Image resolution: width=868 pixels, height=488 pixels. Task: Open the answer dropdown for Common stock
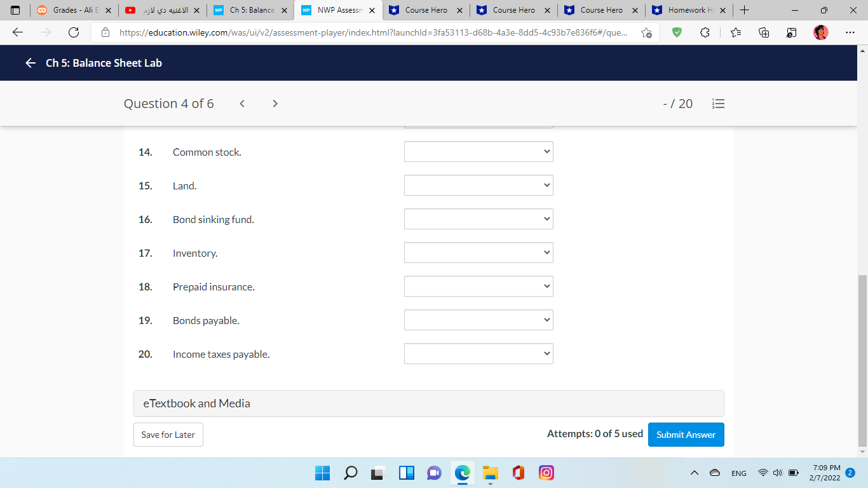click(x=478, y=151)
